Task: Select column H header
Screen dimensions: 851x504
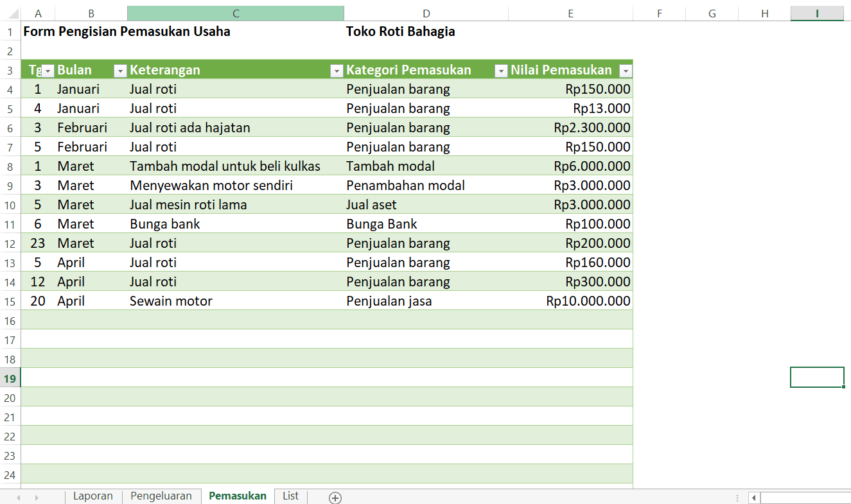Action: (764, 13)
